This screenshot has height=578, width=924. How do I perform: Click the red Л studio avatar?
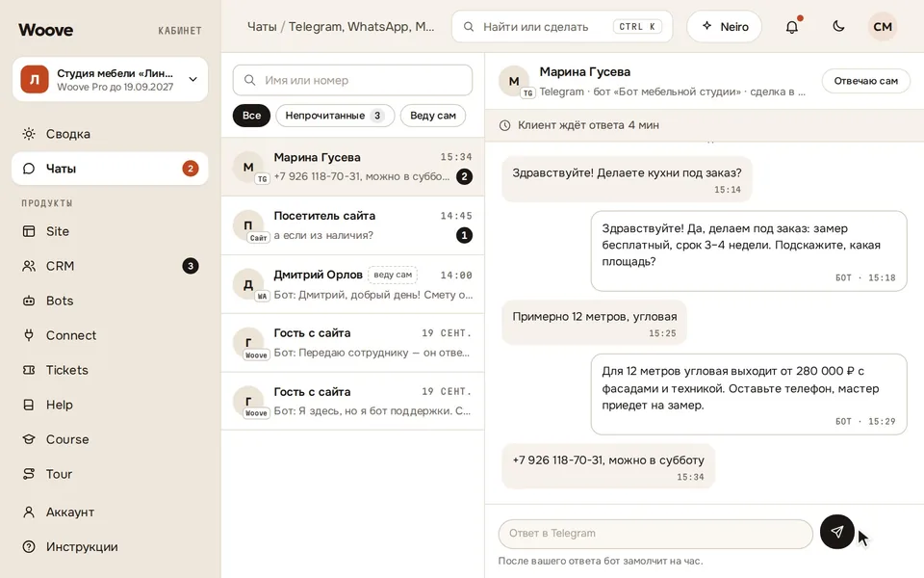tap(35, 80)
